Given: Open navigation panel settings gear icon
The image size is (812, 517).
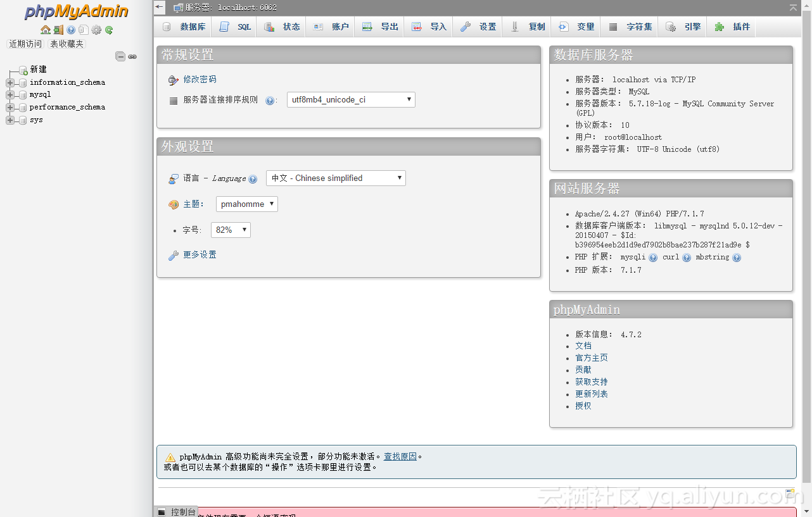Looking at the screenshot, I should [x=96, y=30].
